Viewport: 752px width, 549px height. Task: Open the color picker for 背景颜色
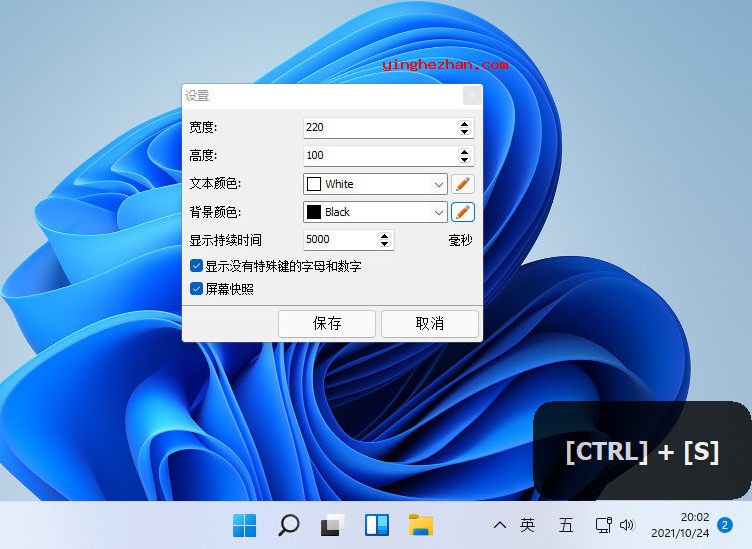click(462, 212)
